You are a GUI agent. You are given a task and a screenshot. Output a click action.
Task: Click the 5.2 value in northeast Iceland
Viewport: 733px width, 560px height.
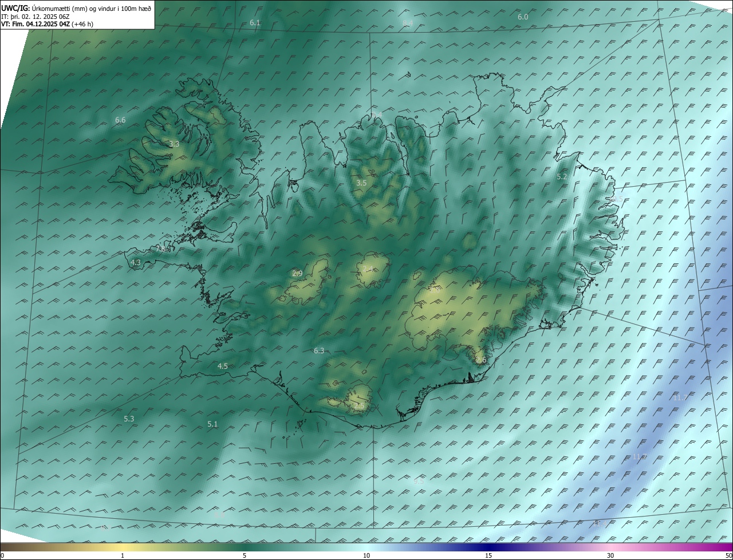click(562, 177)
